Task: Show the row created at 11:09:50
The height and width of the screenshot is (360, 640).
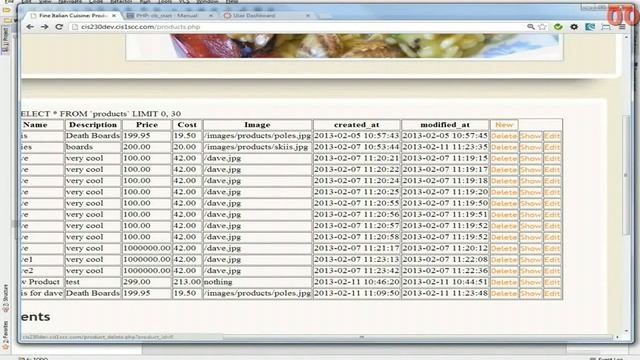Action: (x=531, y=293)
